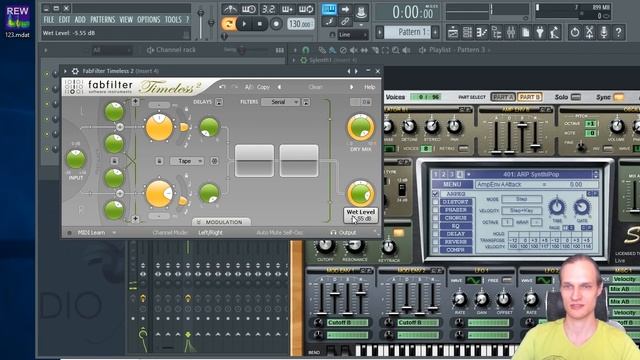Viewport: 640px width, 360px height.
Task: Open the Line snap dropdown
Action: (352, 35)
